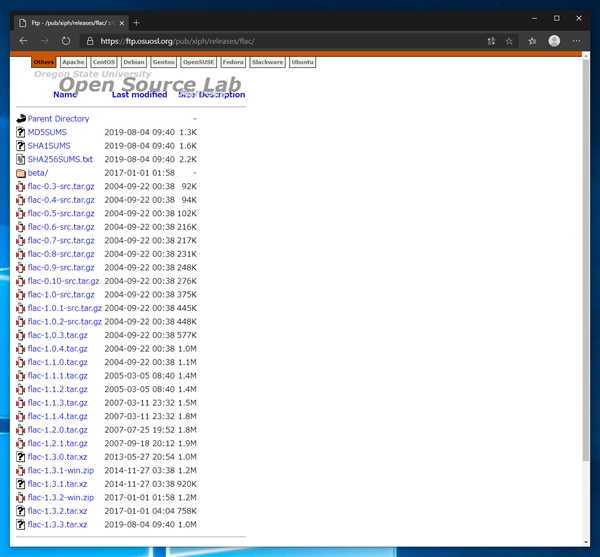
Task: Open the SHA256SUMS.txt link
Action: pos(60,159)
